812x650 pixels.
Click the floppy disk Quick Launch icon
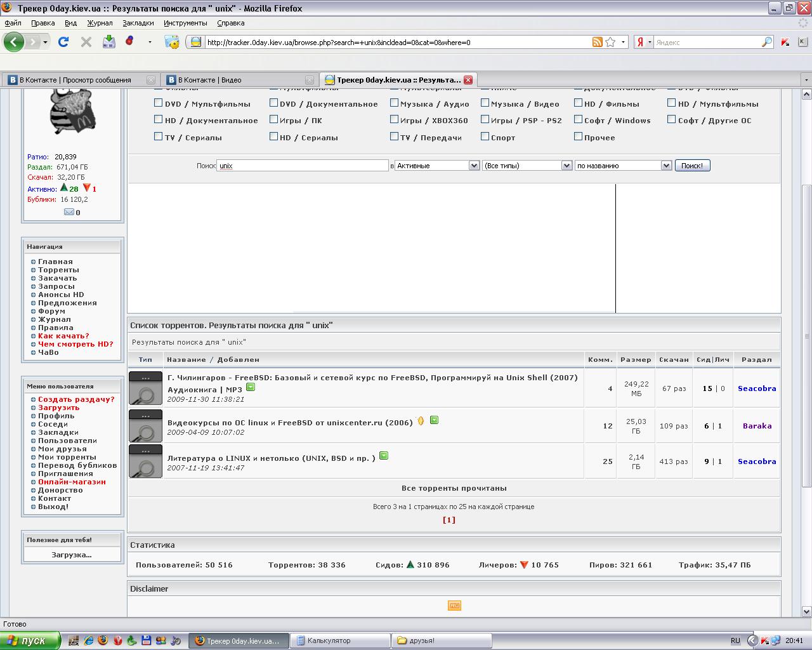[x=146, y=640]
